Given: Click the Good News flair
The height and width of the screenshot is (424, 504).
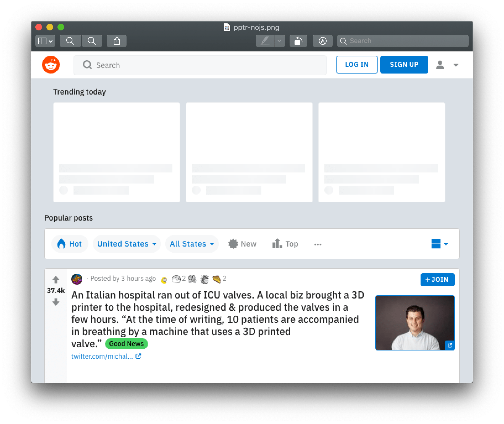Looking at the screenshot, I should pyautogui.click(x=127, y=344).
